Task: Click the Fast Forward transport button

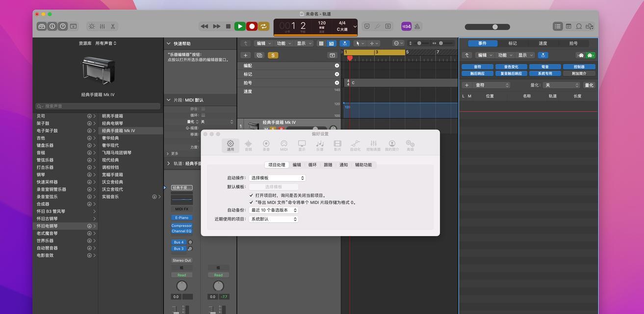Action: (216, 26)
